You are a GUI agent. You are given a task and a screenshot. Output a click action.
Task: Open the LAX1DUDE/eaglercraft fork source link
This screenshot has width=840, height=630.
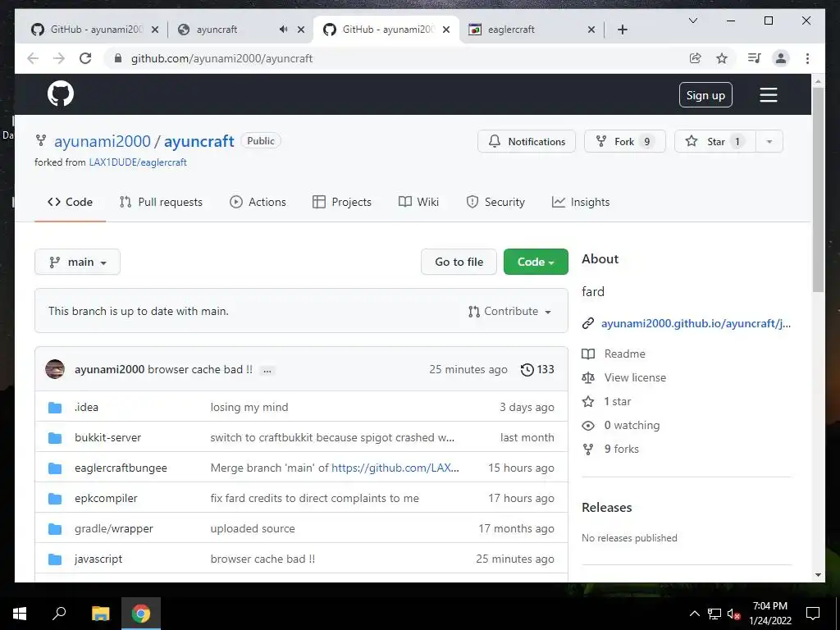point(138,162)
